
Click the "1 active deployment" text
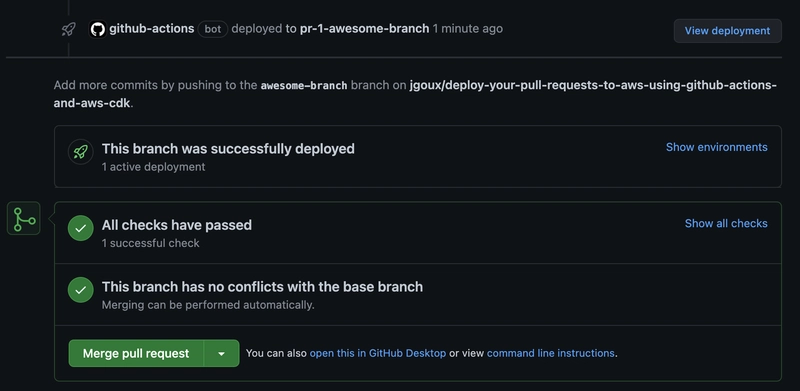click(154, 167)
